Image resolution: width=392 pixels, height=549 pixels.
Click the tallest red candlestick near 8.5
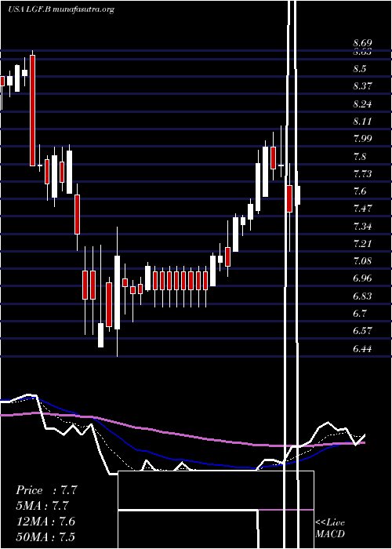(33, 111)
